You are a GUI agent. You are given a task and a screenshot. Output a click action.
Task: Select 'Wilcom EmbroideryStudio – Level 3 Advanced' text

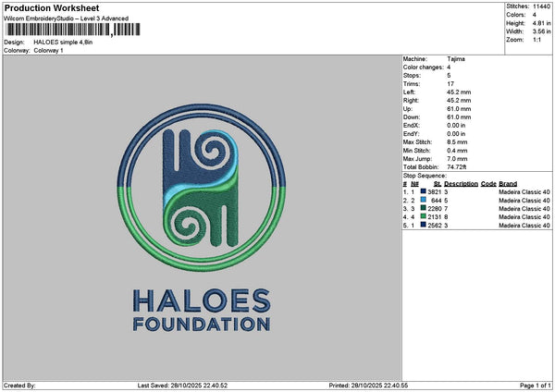[67, 18]
